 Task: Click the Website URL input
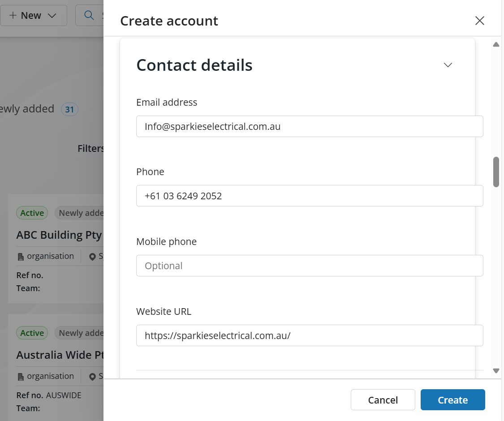309,335
